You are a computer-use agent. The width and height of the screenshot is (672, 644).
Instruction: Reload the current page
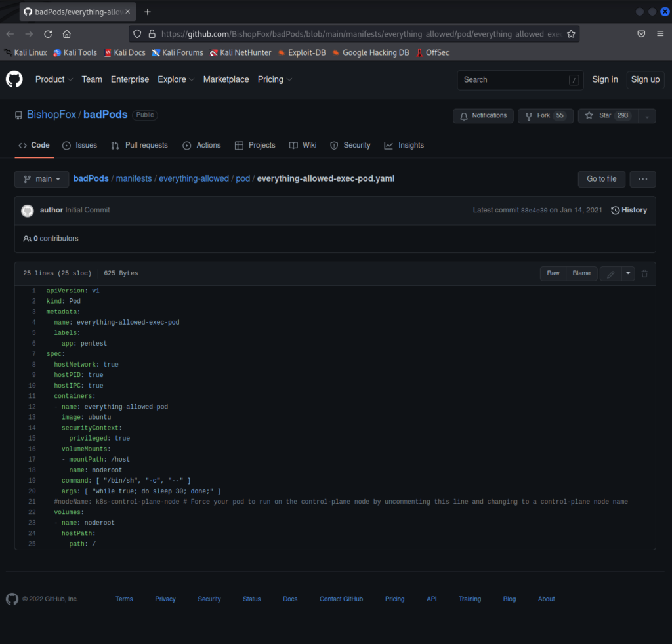pyautogui.click(x=48, y=34)
